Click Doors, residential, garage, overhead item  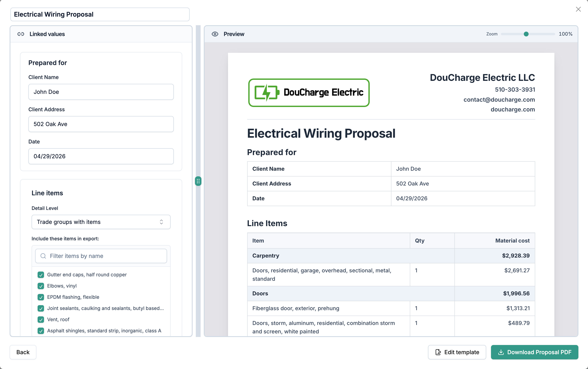tap(322, 275)
